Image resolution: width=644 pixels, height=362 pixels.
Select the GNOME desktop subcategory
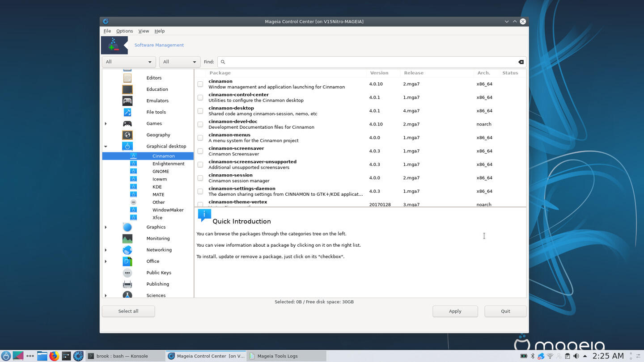click(x=161, y=171)
